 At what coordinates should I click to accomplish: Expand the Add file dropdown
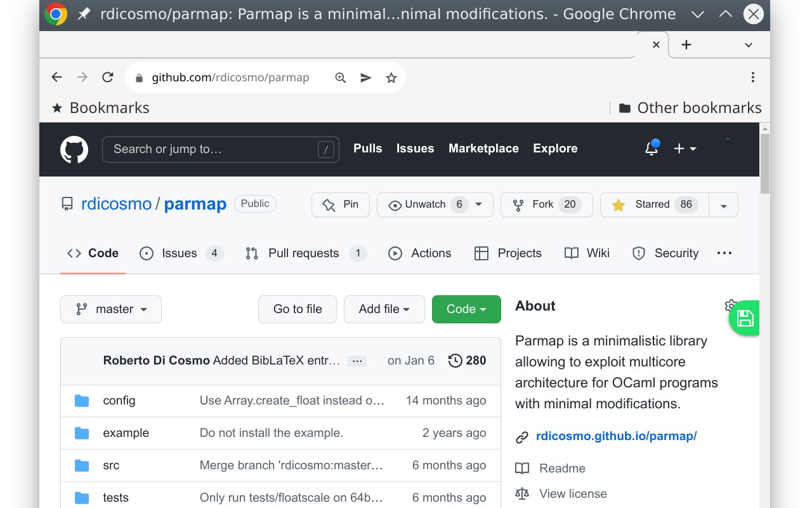[384, 309]
